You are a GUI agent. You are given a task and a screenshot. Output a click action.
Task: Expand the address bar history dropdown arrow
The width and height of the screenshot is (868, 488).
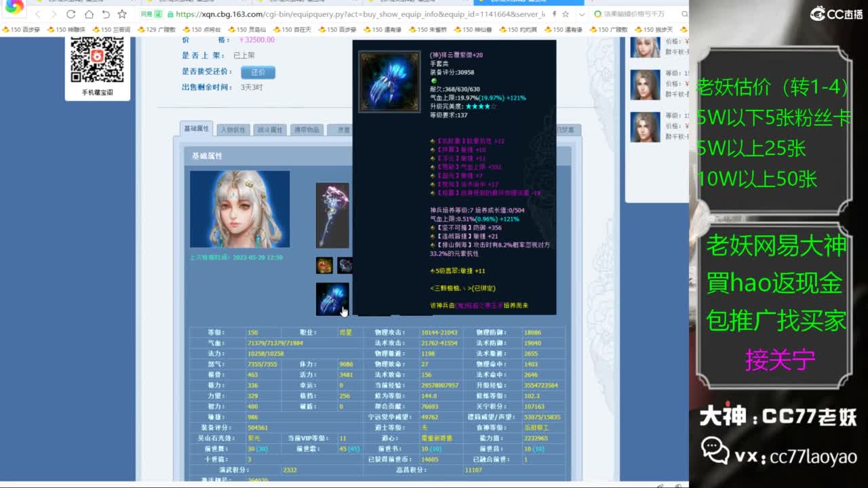point(581,14)
